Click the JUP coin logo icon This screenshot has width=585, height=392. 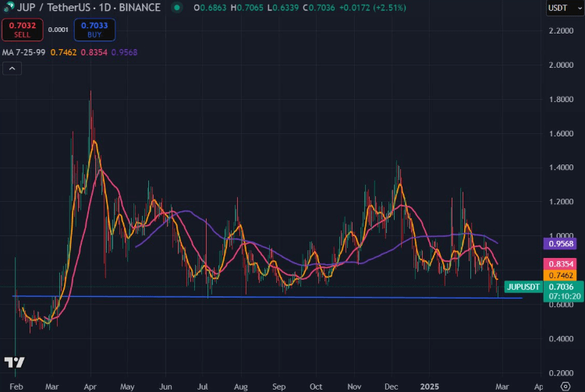(x=9, y=7)
